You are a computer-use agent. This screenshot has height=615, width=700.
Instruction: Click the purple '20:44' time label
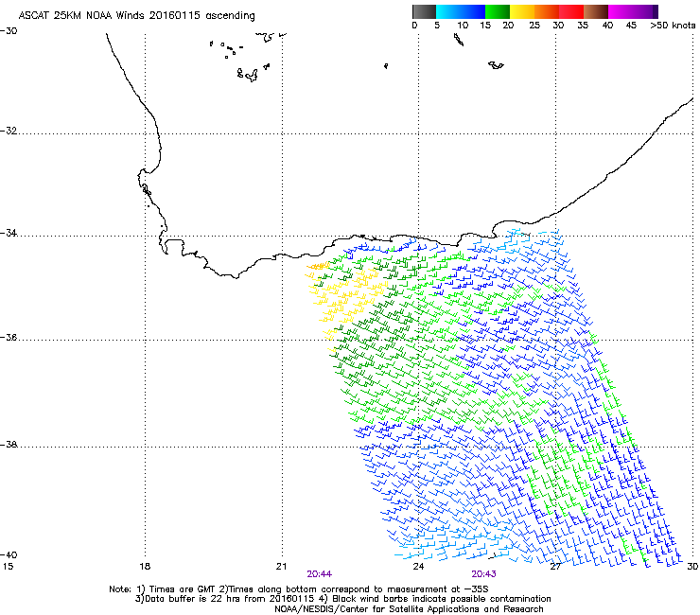click(319, 574)
